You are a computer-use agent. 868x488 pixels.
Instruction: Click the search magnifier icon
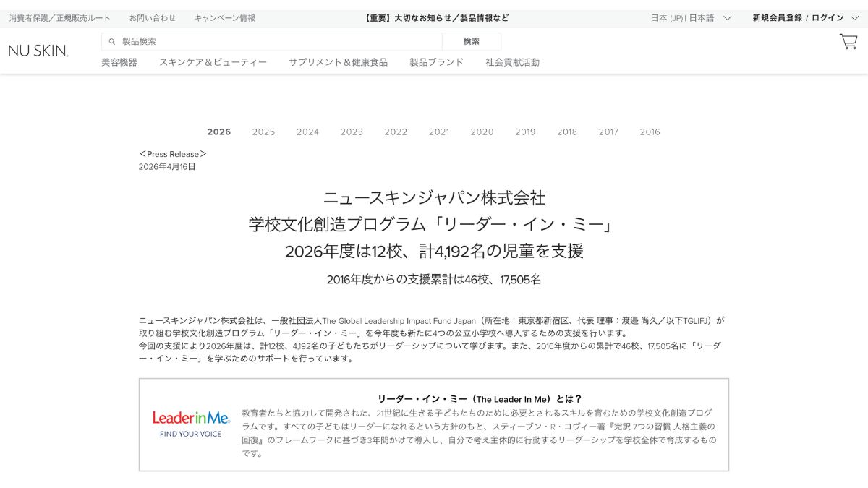(x=112, y=41)
